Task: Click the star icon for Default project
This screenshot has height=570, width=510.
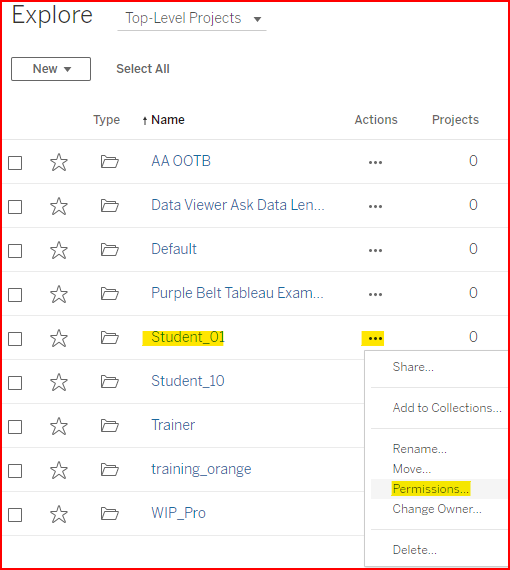Action: (x=59, y=250)
